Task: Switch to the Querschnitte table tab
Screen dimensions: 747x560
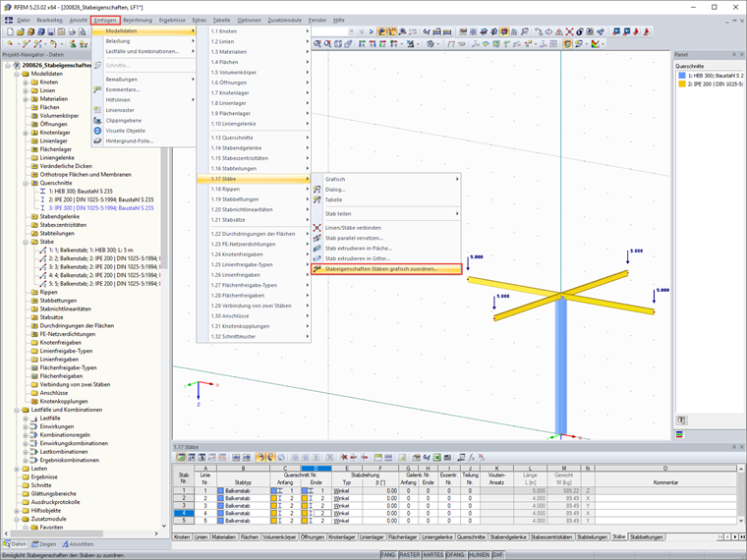Action: [x=470, y=537]
